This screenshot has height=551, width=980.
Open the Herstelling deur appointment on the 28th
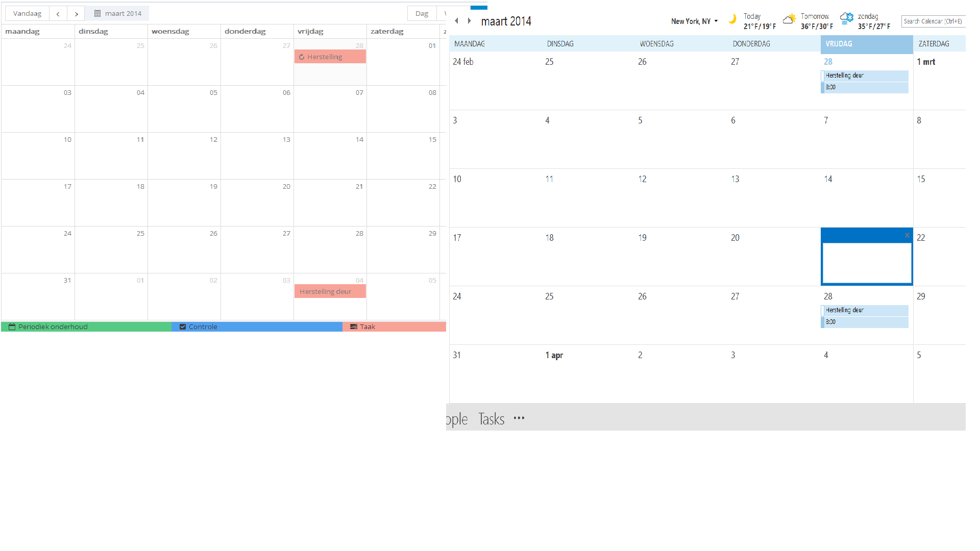coord(864,310)
